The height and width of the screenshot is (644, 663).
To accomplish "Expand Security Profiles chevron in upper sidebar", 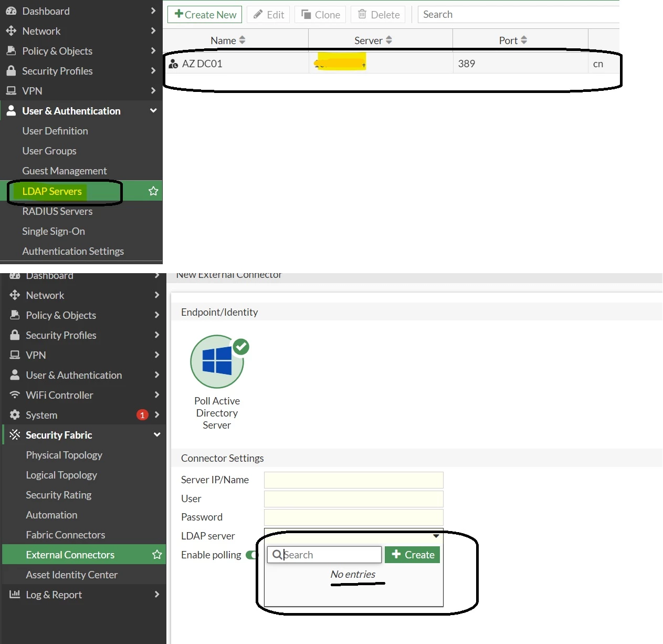I will [x=153, y=71].
